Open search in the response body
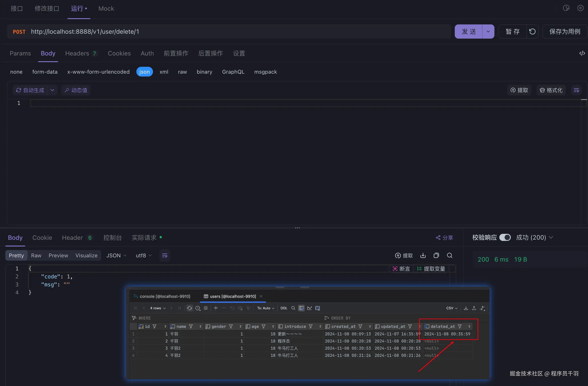This screenshot has width=588, height=386. pos(450,255)
